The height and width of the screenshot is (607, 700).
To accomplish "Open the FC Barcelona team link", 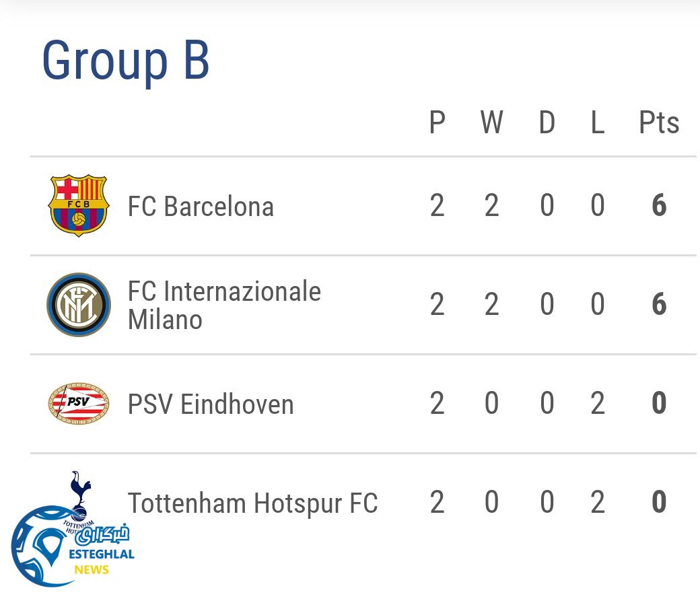I will point(201,207).
